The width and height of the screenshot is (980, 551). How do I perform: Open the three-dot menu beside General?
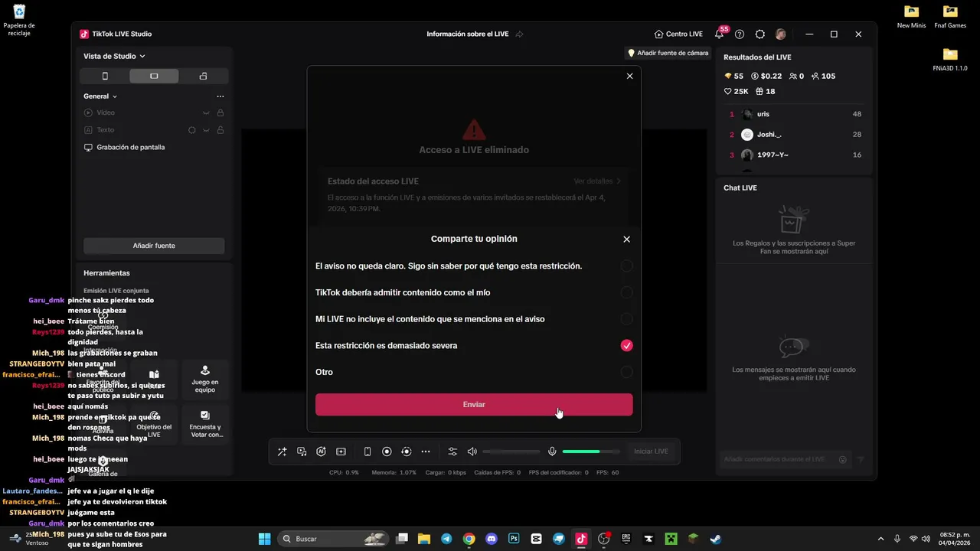tap(220, 96)
